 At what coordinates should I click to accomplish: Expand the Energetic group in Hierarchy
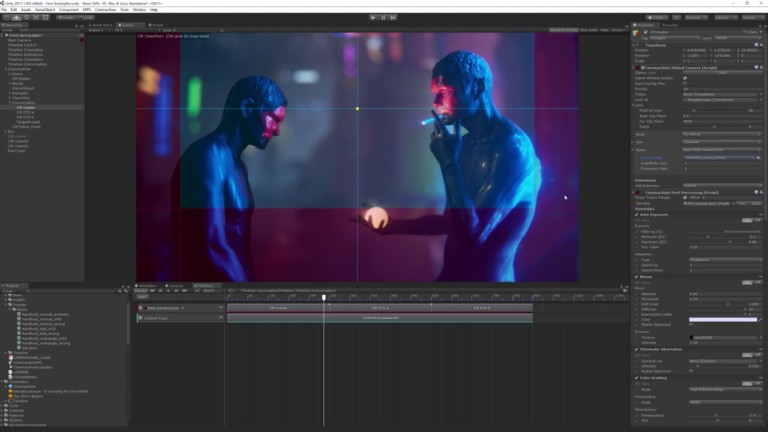(10, 93)
